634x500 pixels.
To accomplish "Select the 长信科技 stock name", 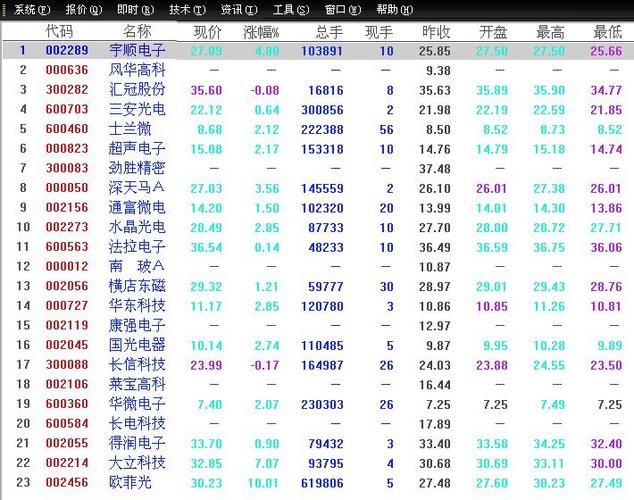I will click(x=137, y=365).
